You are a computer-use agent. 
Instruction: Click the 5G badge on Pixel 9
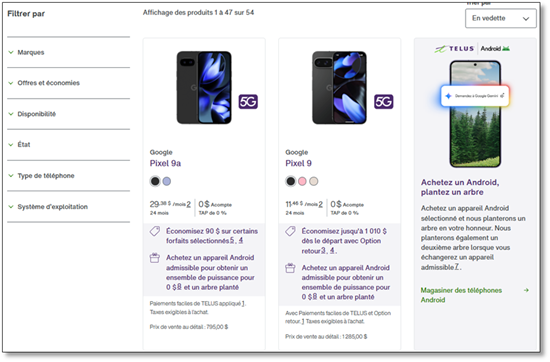pyautogui.click(x=383, y=101)
